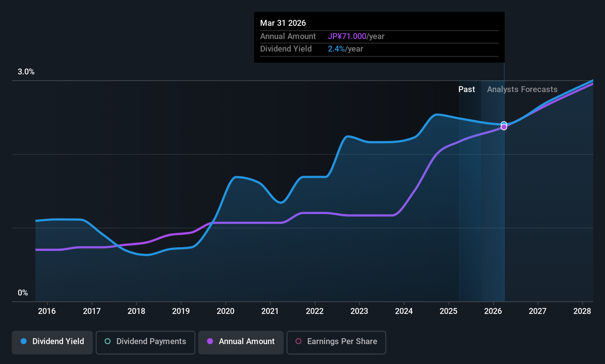Click the 2019 x-axis label
This screenshot has height=364, width=605.
tap(181, 311)
